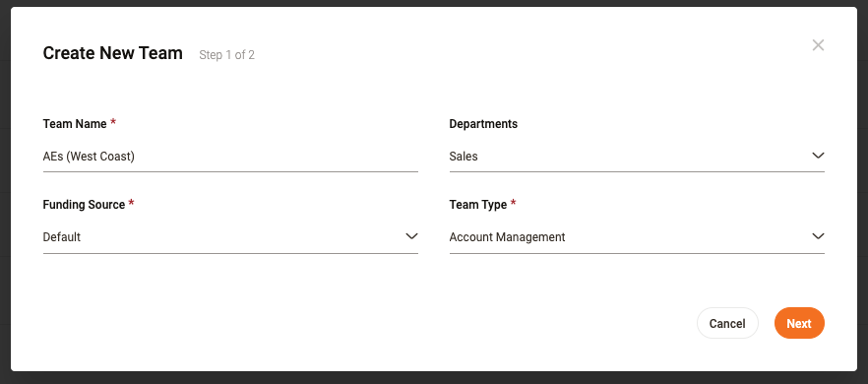Image resolution: width=868 pixels, height=384 pixels.
Task: Close the Create New Team dialog
Action: tap(818, 45)
